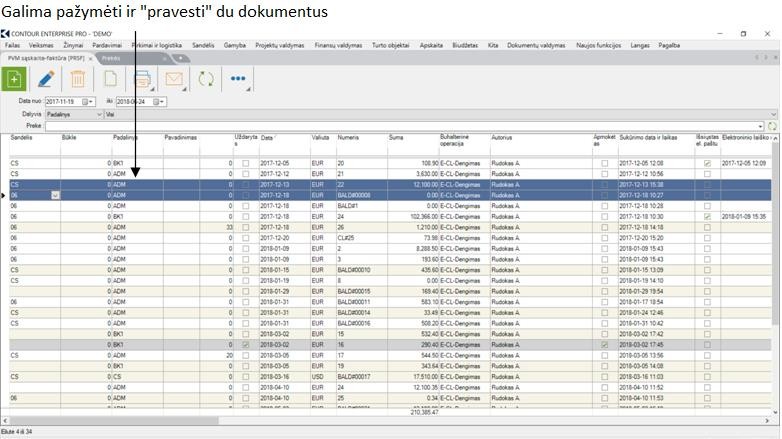Toggle Apmokėtas checkbox in 2018-03-02 17:45 row
The width and height of the screenshot is (782, 439).
[604, 345]
